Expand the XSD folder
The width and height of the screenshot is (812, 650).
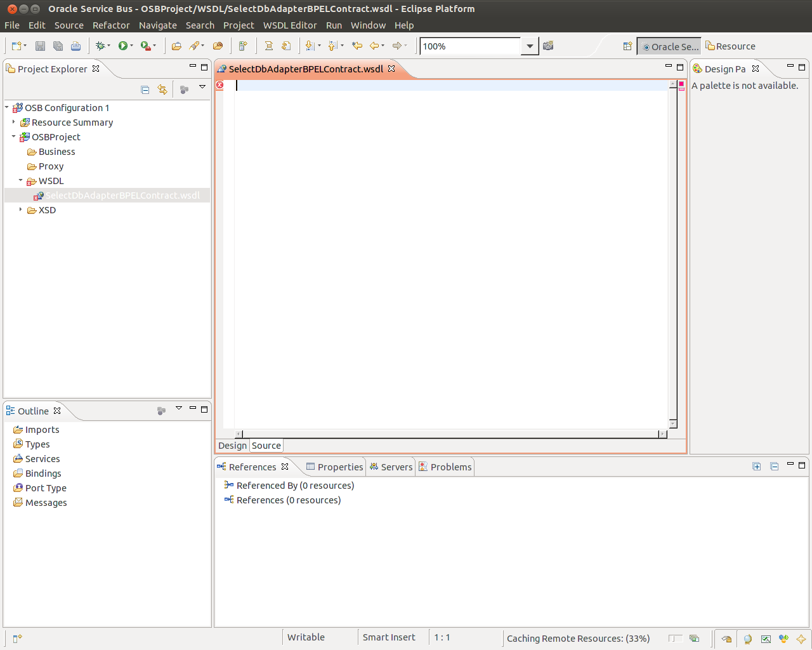click(x=20, y=209)
